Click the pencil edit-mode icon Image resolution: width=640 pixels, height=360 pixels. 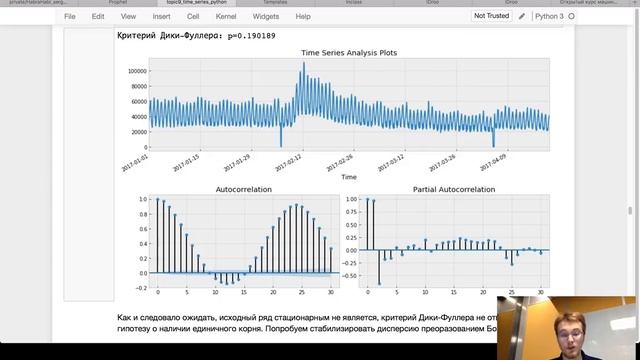(522, 16)
